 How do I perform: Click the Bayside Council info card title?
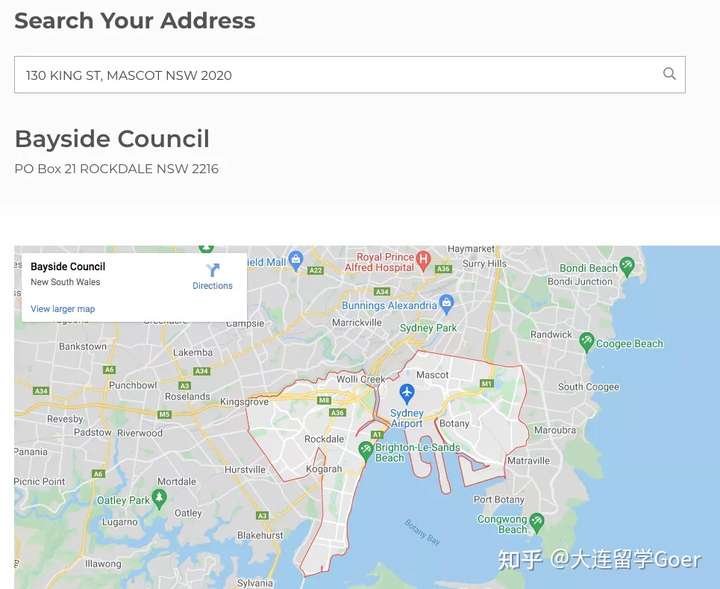68,267
